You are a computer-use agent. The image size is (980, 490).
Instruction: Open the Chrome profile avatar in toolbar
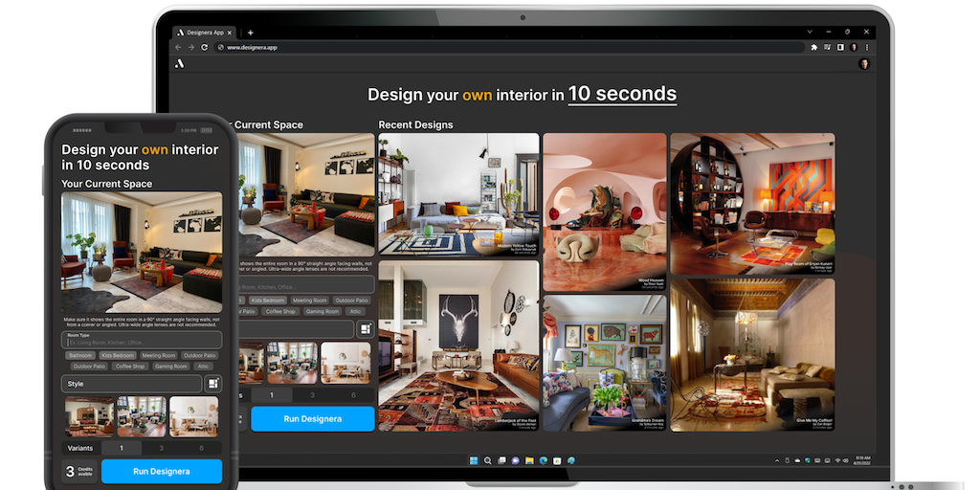point(854,47)
